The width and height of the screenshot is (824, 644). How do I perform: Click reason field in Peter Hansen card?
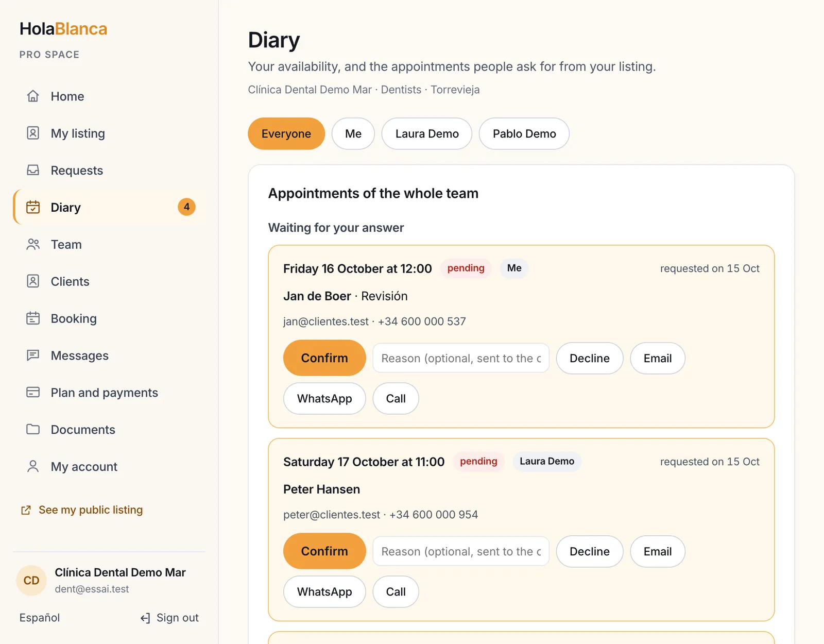(461, 551)
